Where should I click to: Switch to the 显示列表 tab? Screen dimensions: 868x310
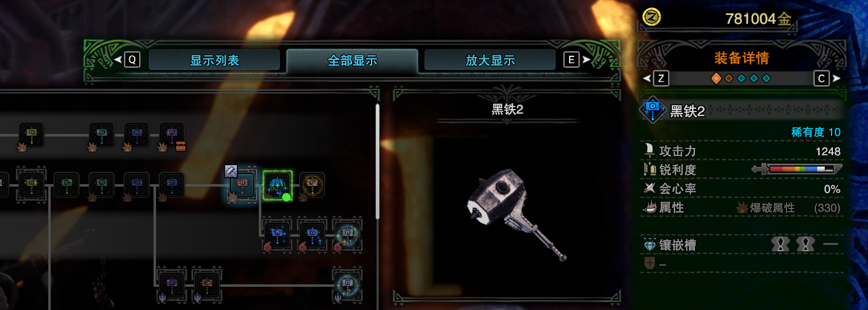214,61
